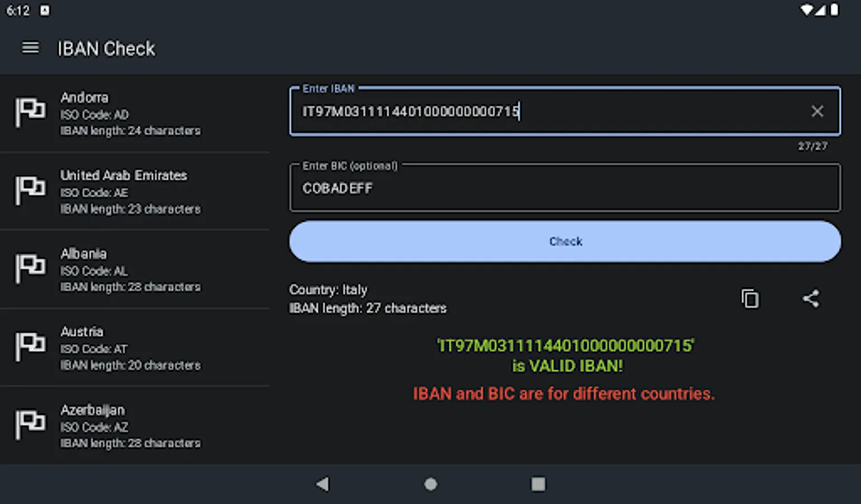Click 'IBAN length: 24 characters' under Andorra

(x=131, y=130)
